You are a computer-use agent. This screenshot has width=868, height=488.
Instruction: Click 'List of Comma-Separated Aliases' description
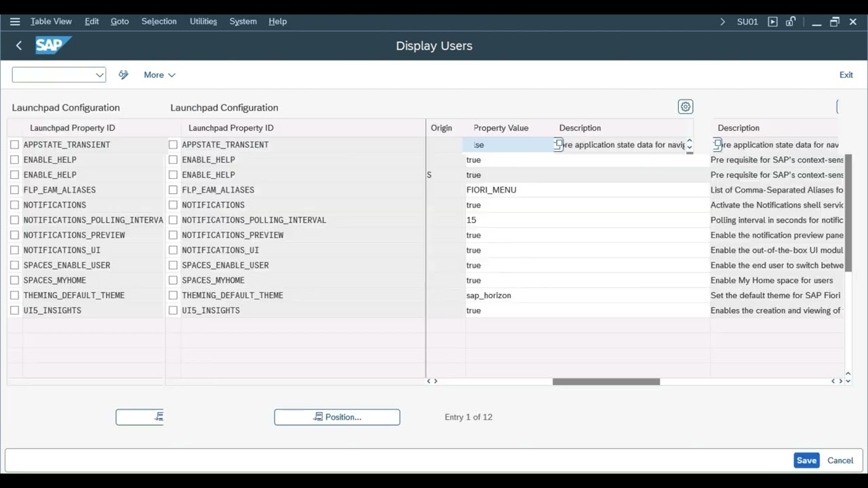777,190
